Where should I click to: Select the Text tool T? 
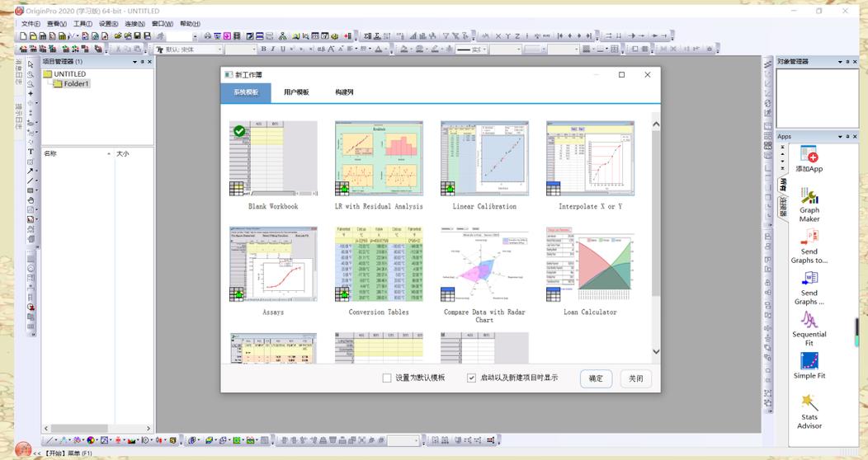click(x=31, y=152)
